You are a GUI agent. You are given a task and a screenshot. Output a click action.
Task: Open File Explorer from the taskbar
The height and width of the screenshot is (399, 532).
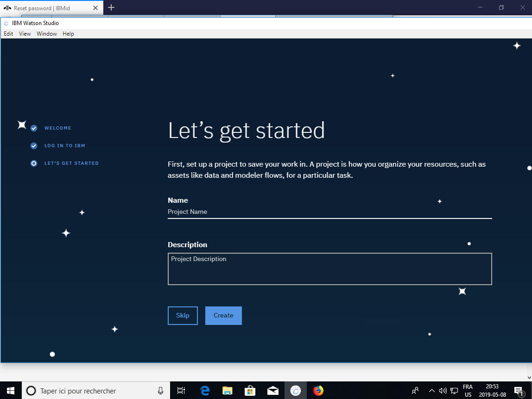point(227,391)
